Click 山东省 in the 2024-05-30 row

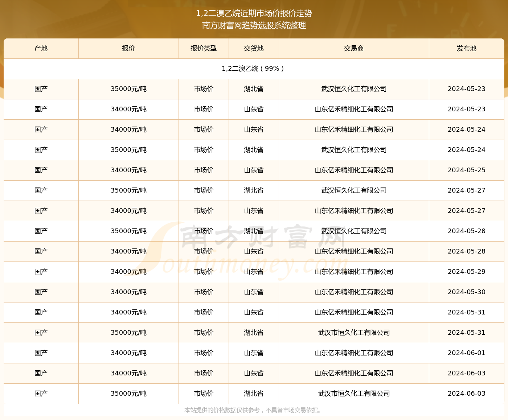pyautogui.click(x=254, y=292)
